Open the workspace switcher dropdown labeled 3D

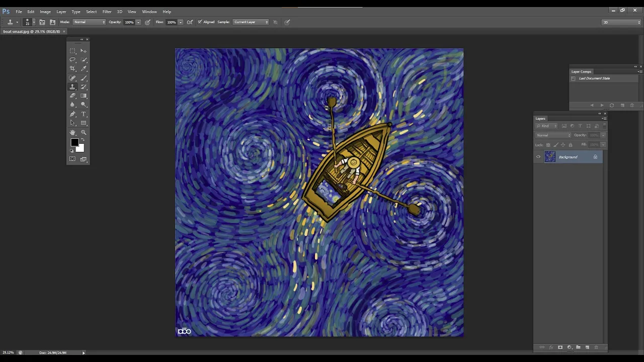(x=622, y=22)
